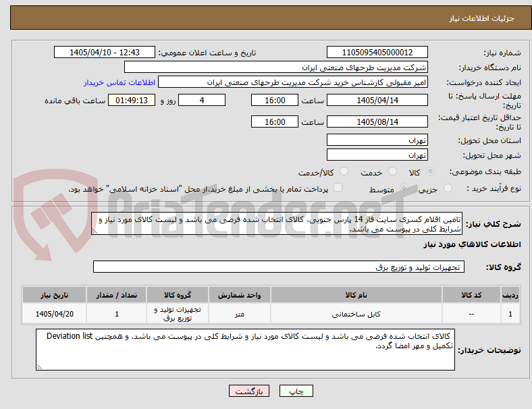Viewport: 532px width, 409px height.
Task: Click the price validity date 1405/08/14
Action: (377, 121)
